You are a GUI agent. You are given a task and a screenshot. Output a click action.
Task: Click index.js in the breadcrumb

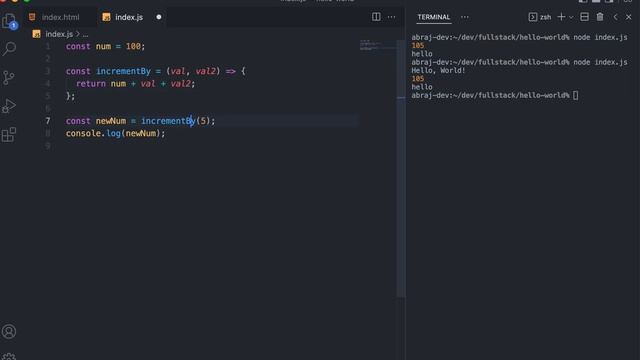[x=59, y=34]
